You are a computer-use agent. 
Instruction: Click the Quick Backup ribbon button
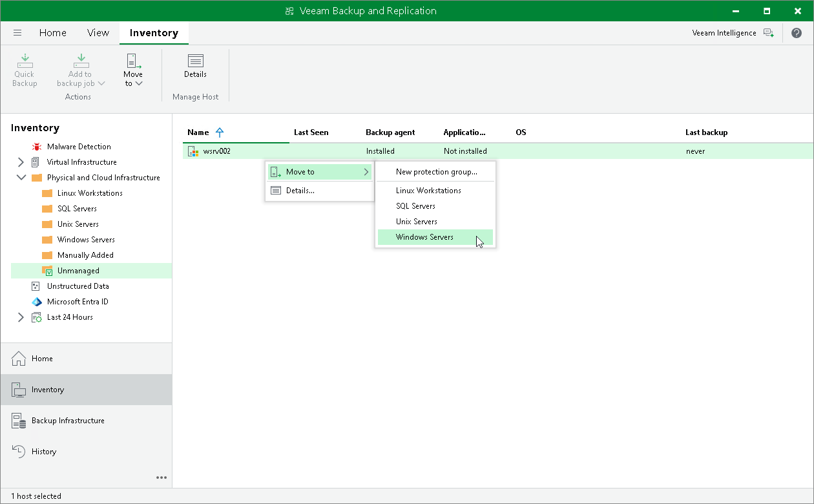[x=25, y=70]
